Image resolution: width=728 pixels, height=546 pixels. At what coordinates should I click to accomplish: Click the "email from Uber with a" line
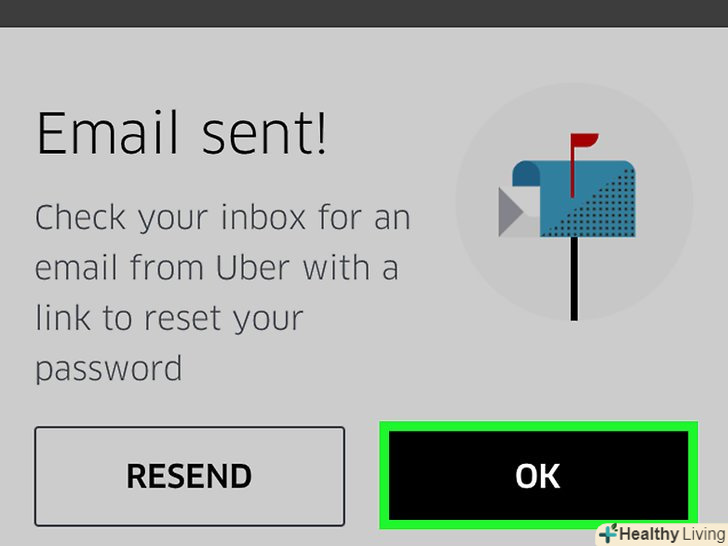coord(217,267)
